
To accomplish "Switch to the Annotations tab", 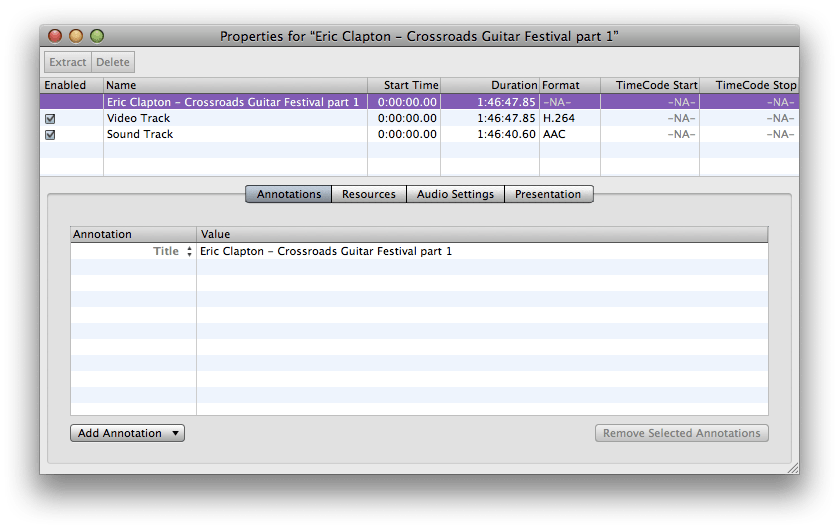I will 288,194.
